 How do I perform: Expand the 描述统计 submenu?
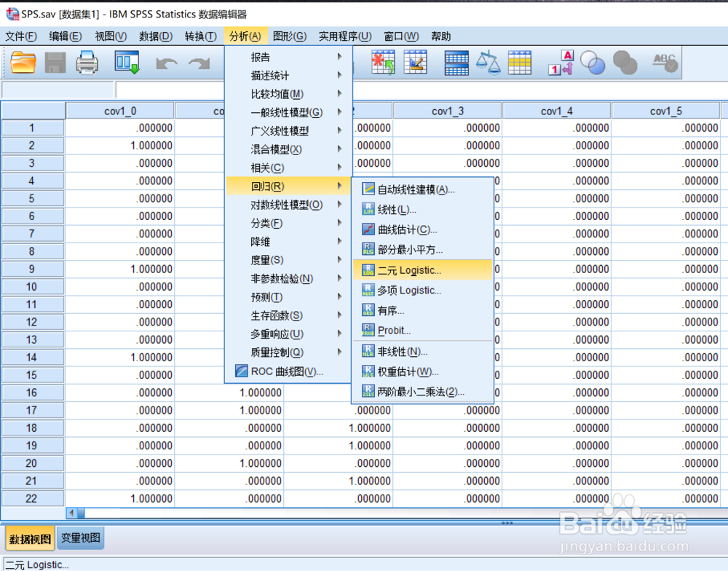(288, 75)
